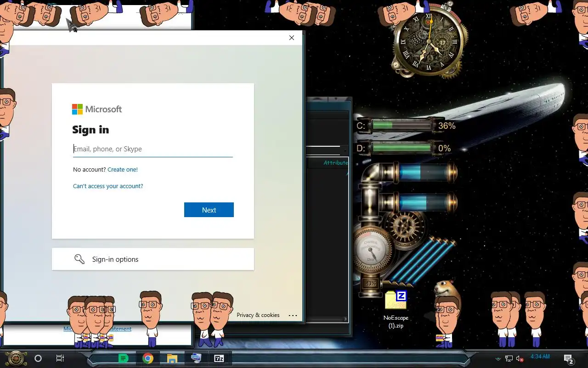Image resolution: width=588 pixels, height=368 pixels.
Task: Click the network tray icon
Action: [509, 359]
